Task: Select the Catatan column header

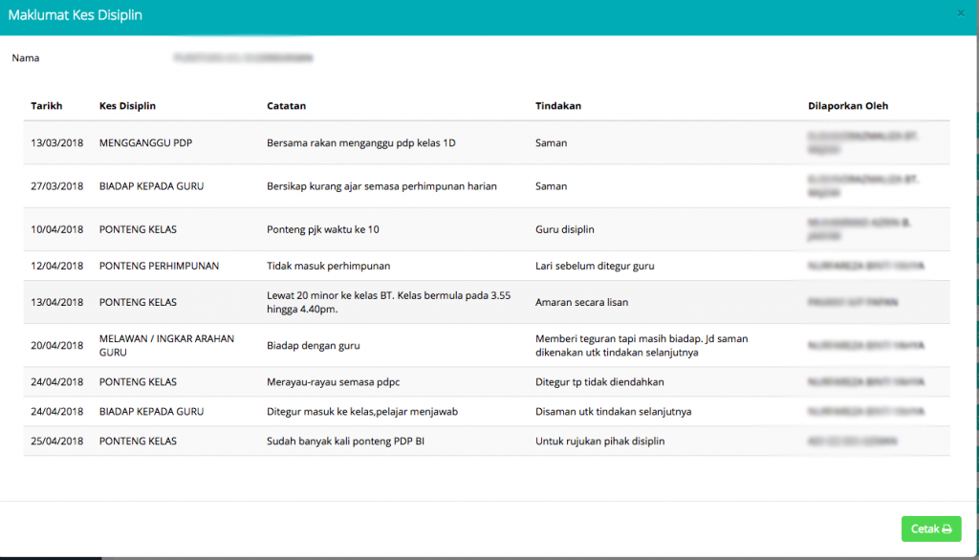Action: pos(286,106)
